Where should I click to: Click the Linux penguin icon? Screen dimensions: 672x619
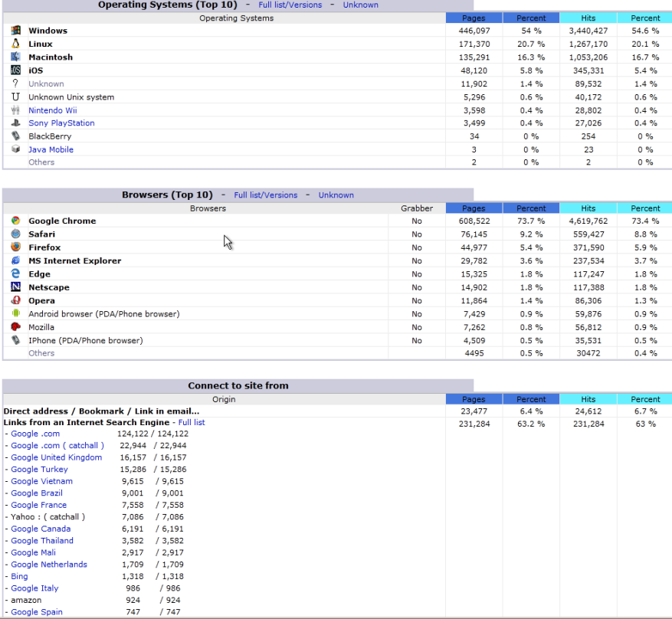point(15,44)
